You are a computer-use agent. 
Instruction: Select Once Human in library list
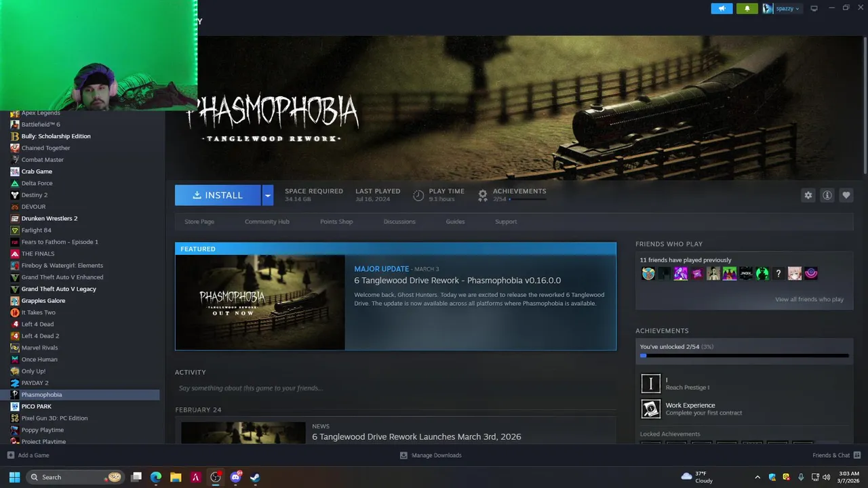click(x=39, y=359)
